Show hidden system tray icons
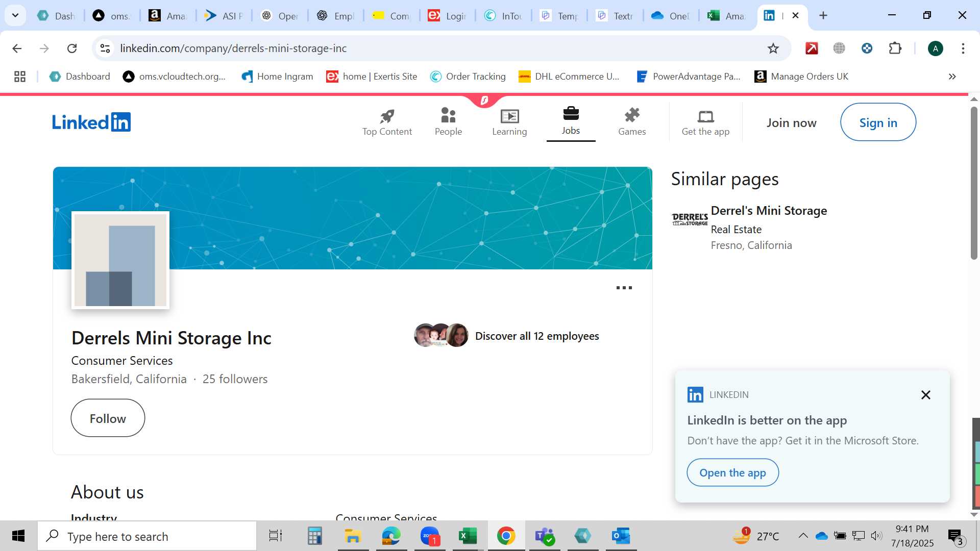980x551 pixels. [803, 536]
